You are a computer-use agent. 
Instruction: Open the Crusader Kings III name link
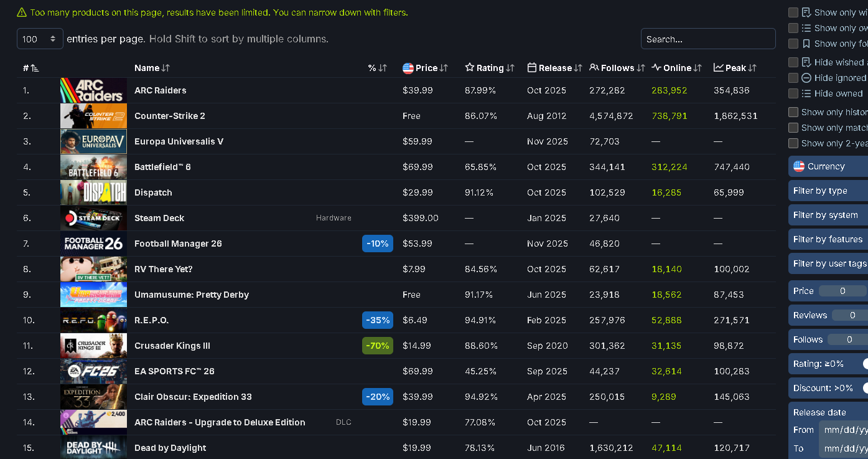[172, 346]
